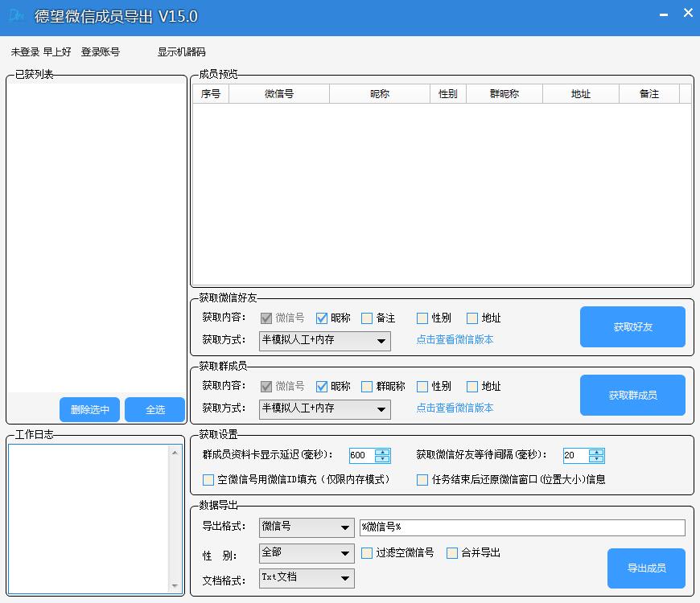Viewport: 700px width, 603px height.
Task: Click the 微信号 column header
Action: click(x=279, y=93)
